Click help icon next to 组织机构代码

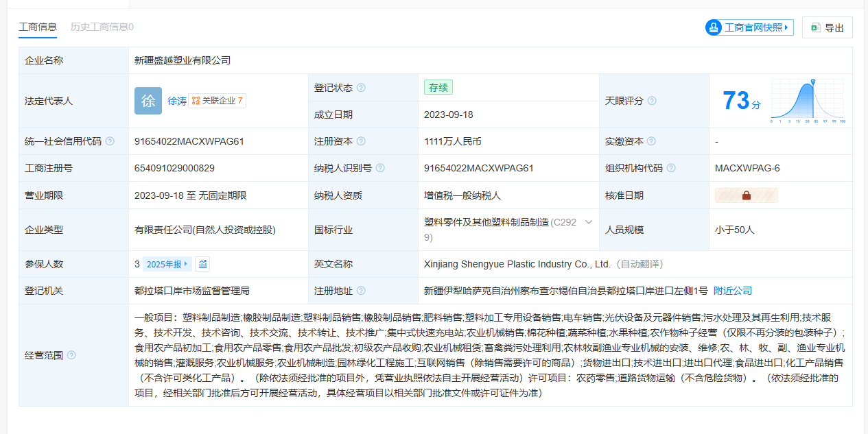(x=671, y=168)
